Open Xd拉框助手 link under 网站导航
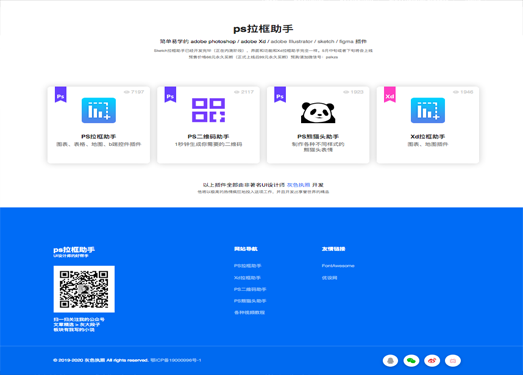 click(247, 278)
